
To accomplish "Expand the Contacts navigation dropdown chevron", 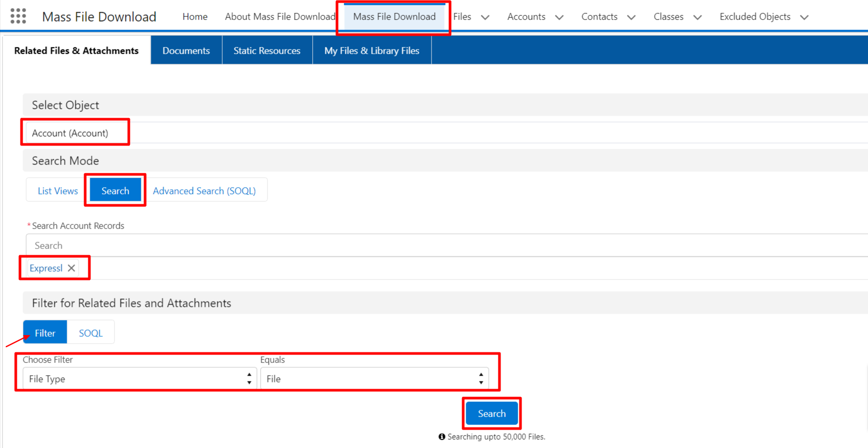I will [631, 17].
